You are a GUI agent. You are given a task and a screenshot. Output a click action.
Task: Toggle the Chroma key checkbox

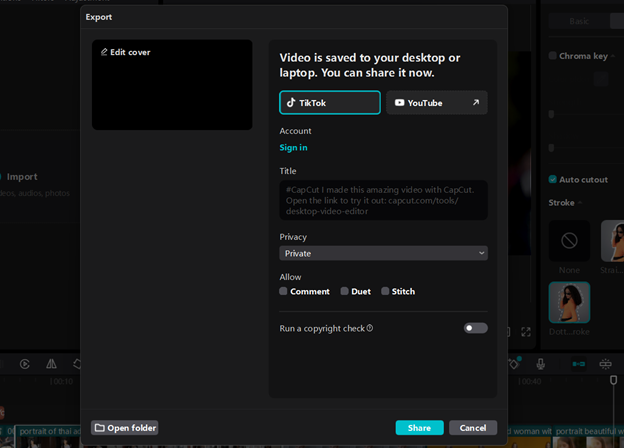(x=552, y=56)
